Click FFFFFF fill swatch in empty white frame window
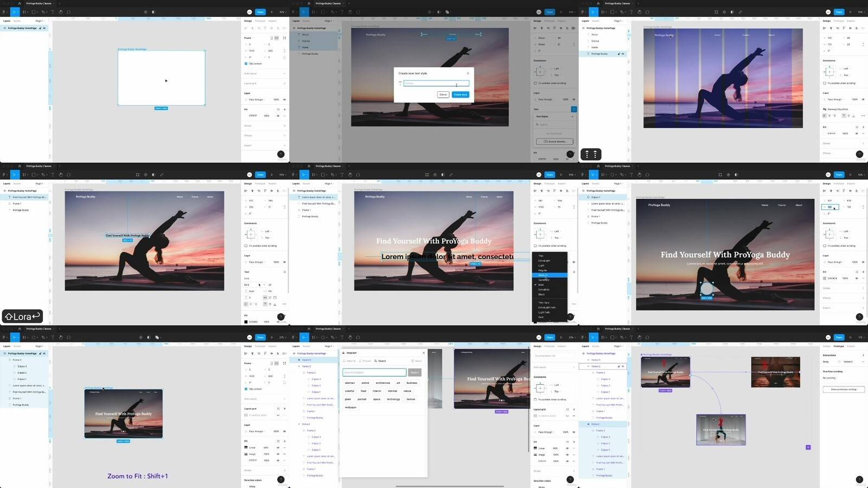 246,116
